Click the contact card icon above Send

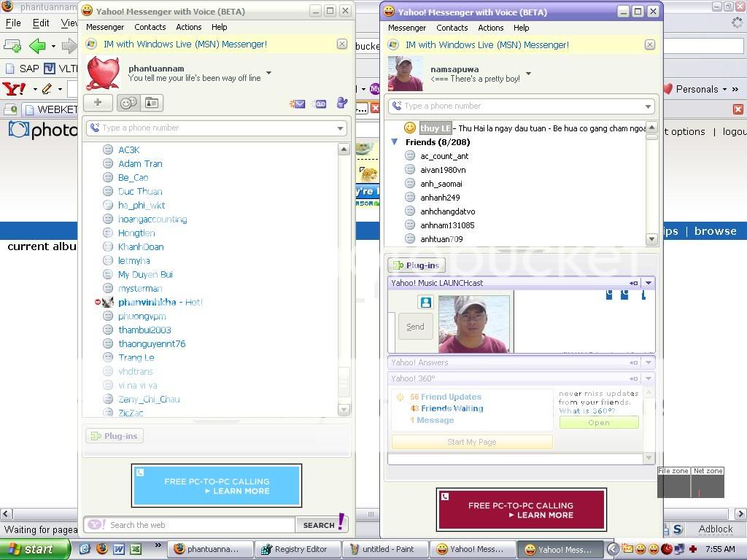point(425,302)
